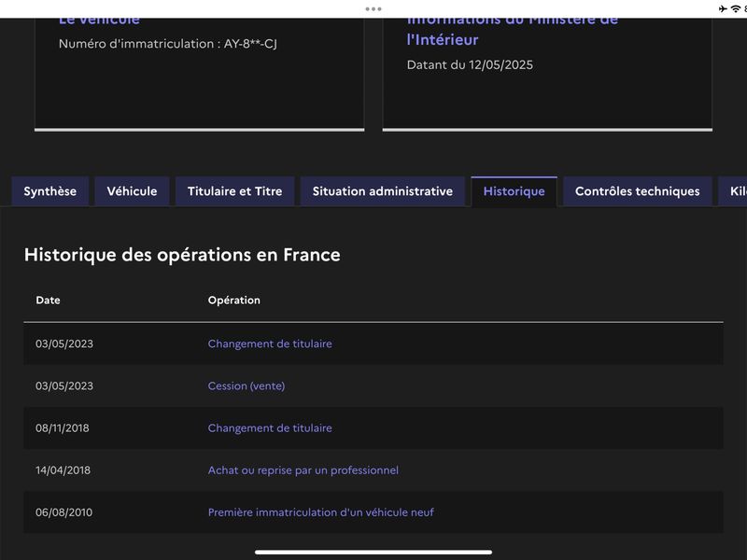The image size is (747, 560).
Task: Click the Numéro d'immatriculation AY-8**-CJ text
Action: [x=168, y=44]
